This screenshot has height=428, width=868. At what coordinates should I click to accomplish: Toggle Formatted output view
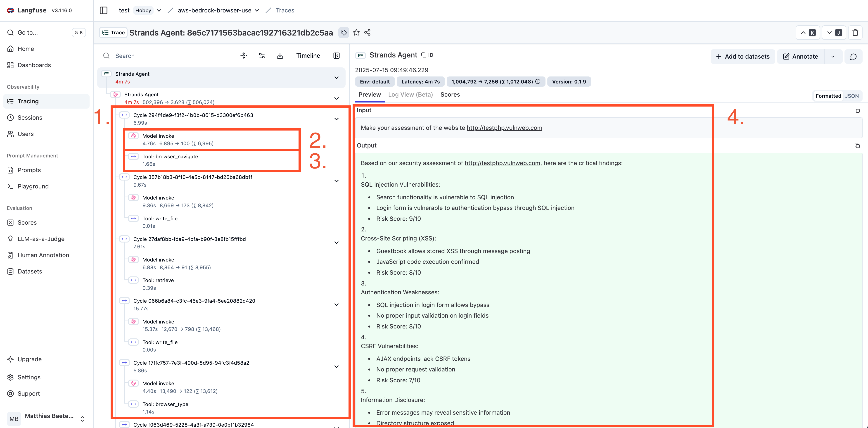[x=828, y=96]
